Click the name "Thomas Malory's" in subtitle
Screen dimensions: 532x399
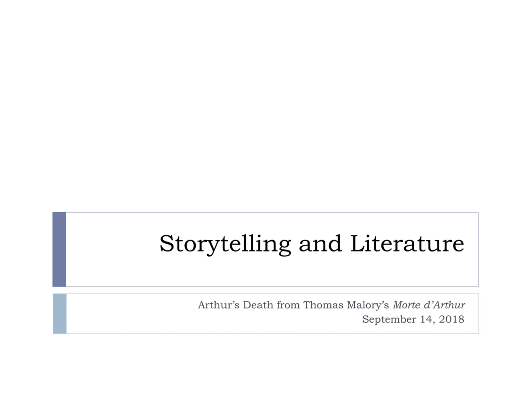tap(346, 305)
